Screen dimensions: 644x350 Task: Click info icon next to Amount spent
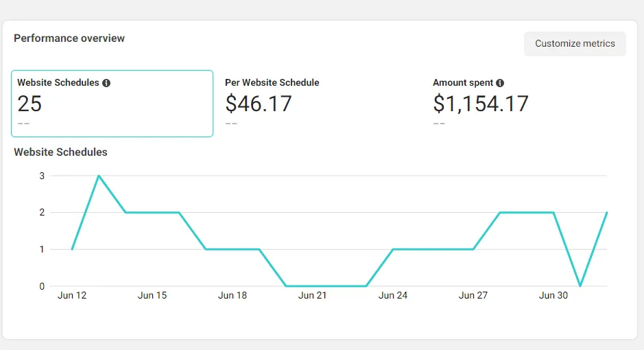coord(500,83)
